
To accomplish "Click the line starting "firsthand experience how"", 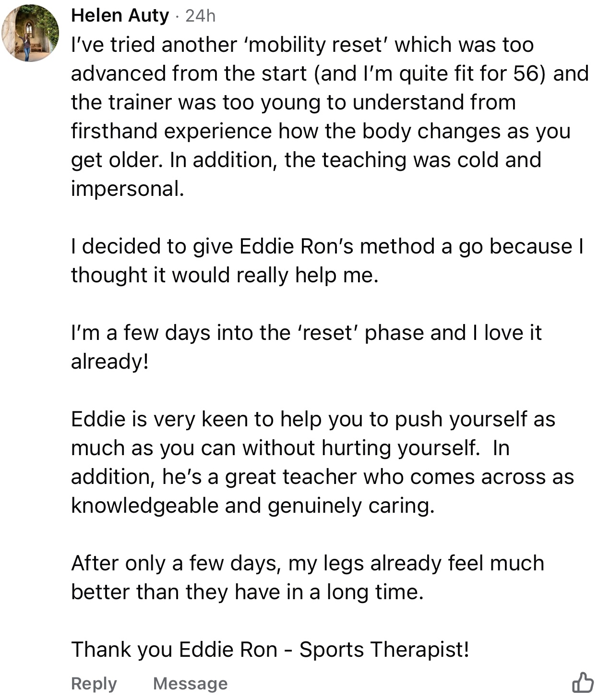I will 321,131.
